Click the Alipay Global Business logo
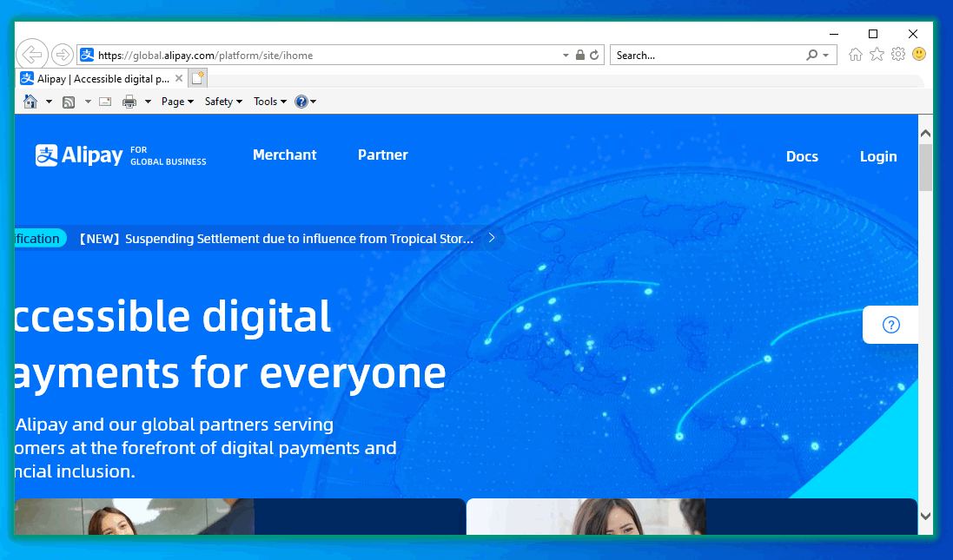 point(121,155)
